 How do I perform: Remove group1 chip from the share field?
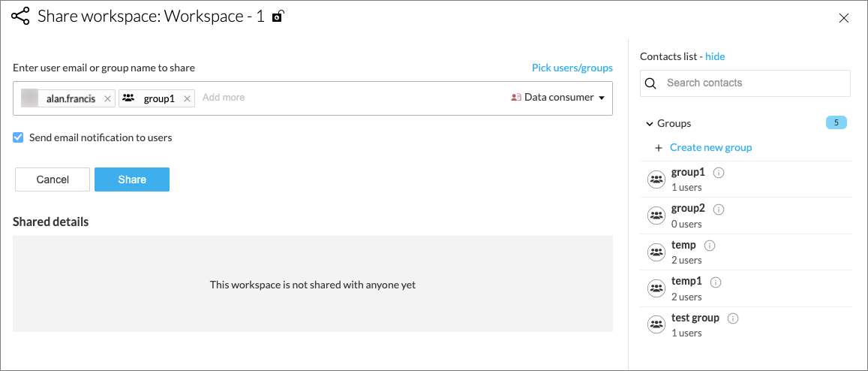(x=187, y=98)
